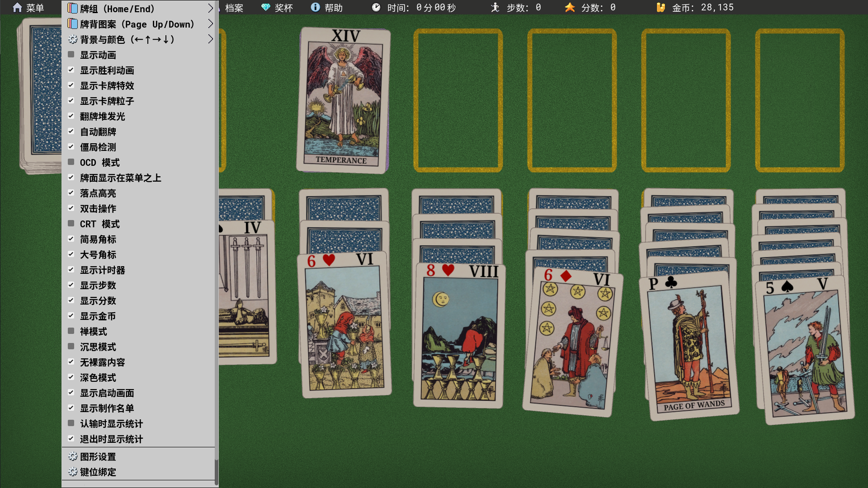Image resolution: width=868 pixels, height=488 pixels.
Task: Click the 退出时显示统计 option label
Action: click(111, 439)
